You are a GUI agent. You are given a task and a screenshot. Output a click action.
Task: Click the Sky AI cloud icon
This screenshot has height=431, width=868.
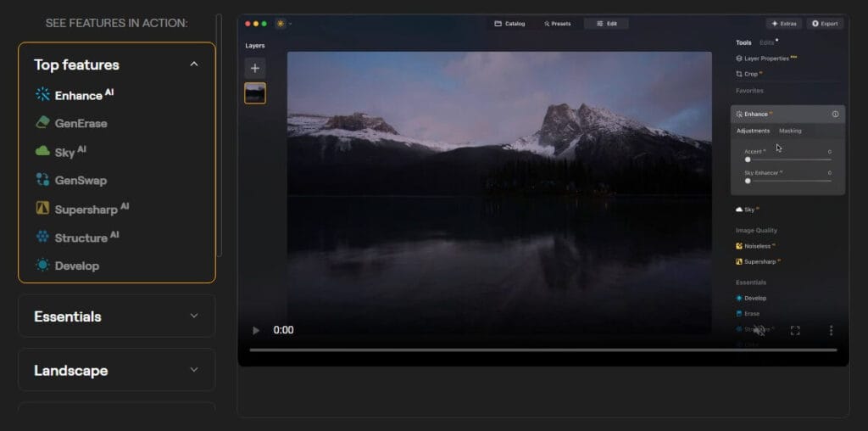click(42, 152)
